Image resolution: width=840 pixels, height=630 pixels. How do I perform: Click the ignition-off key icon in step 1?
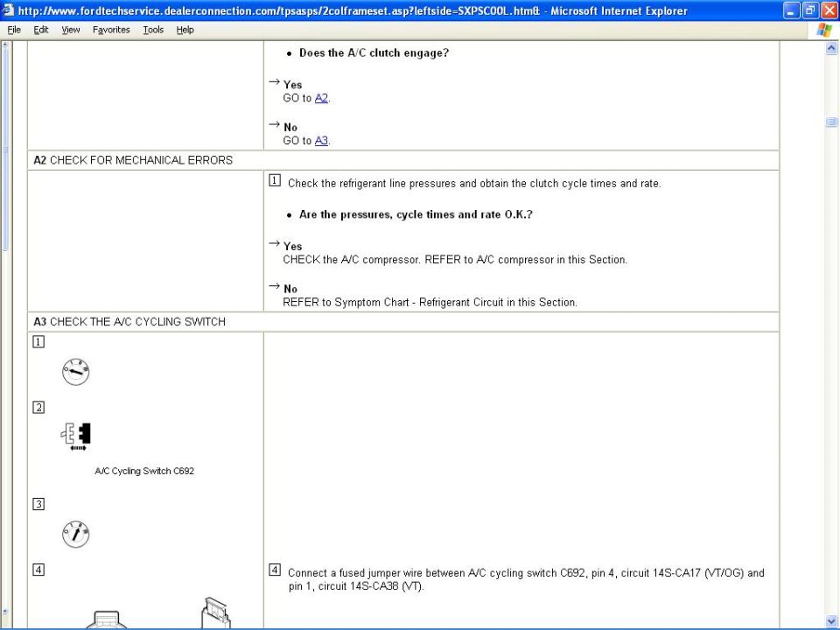(x=75, y=372)
